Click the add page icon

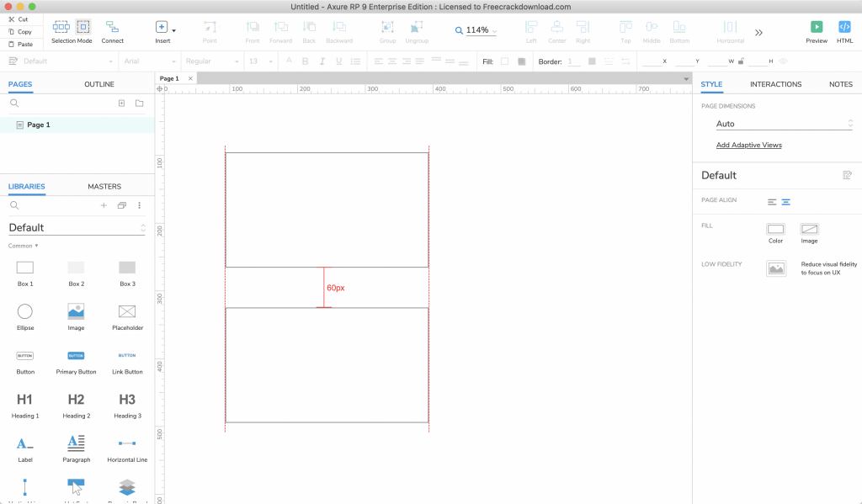[x=121, y=103]
